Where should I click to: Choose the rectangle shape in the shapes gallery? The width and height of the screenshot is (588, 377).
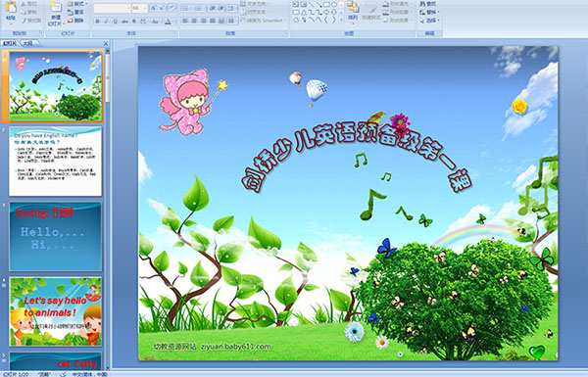pyautogui.click(x=326, y=5)
